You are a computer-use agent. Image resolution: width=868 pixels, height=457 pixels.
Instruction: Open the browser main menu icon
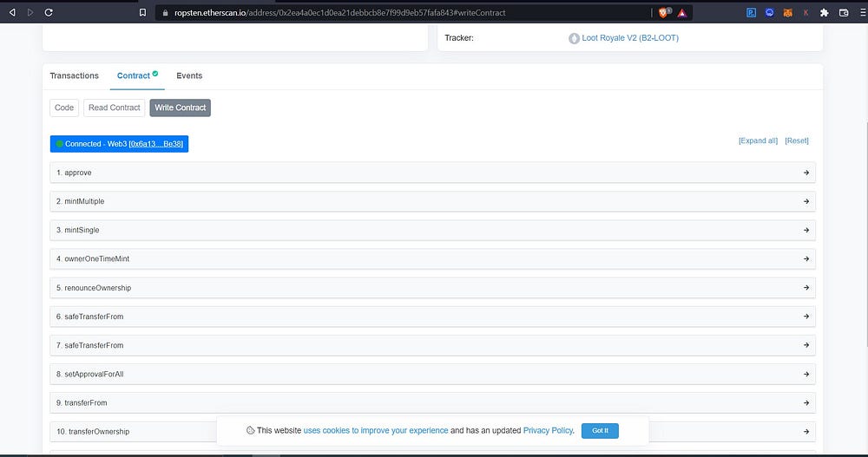tap(863, 12)
